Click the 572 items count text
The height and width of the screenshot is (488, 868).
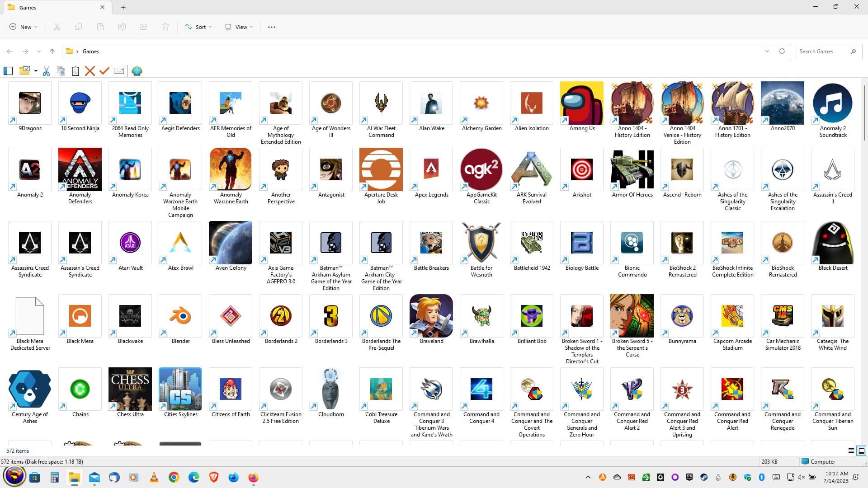coord(18,450)
